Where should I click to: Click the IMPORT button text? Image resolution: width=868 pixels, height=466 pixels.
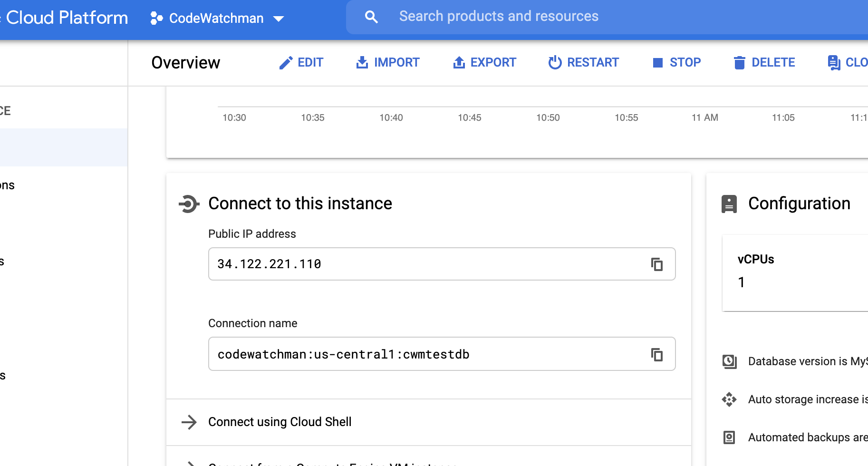pyautogui.click(x=397, y=62)
